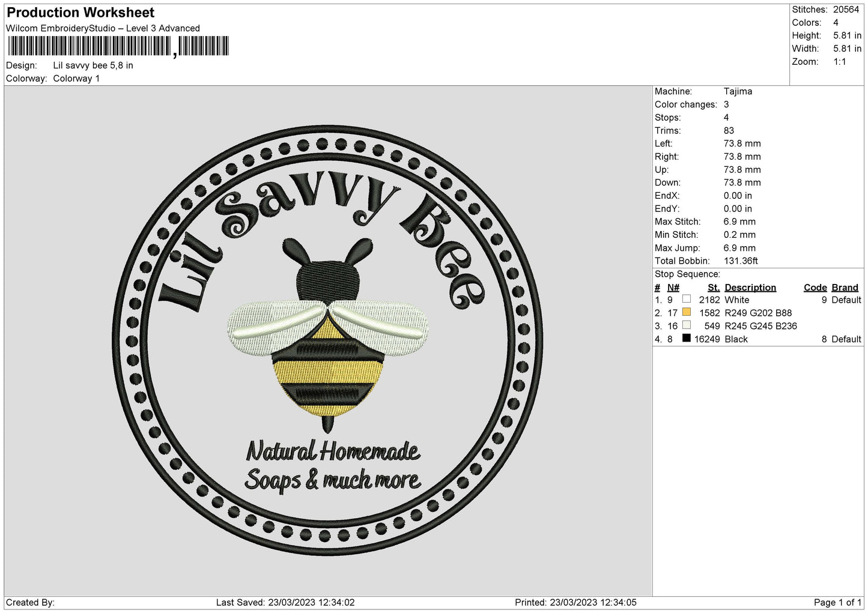Image resolution: width=868 pixels, height=613 pixels.
Task: Click the Trims value '83'
Action: pyautogui.click(x=729, y=130)
